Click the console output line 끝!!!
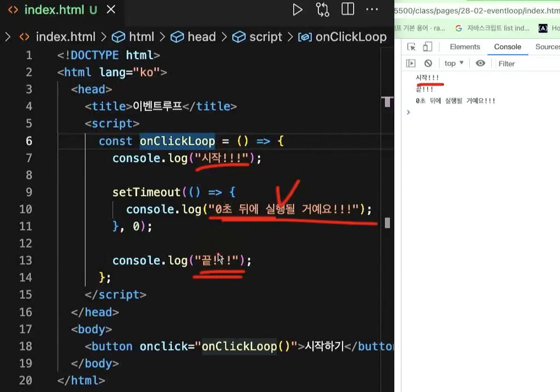560x392 pixels. coord(424,89)
